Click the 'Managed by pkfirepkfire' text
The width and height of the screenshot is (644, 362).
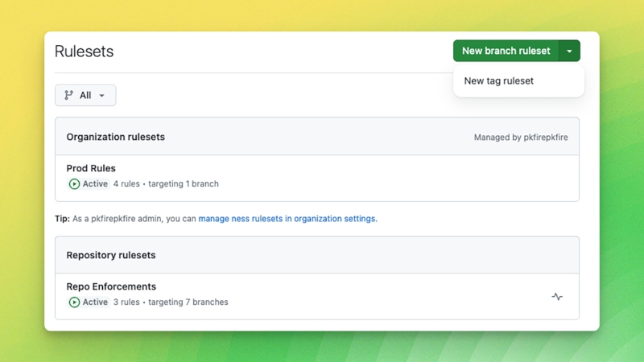pyautogui.click(x=521, y=138)
